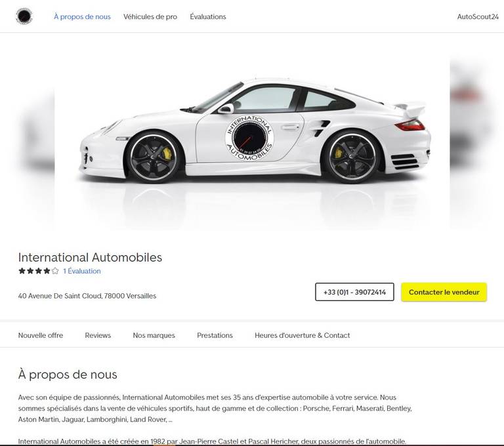Click Contacter le vendeur button

(x=444, y=292)
